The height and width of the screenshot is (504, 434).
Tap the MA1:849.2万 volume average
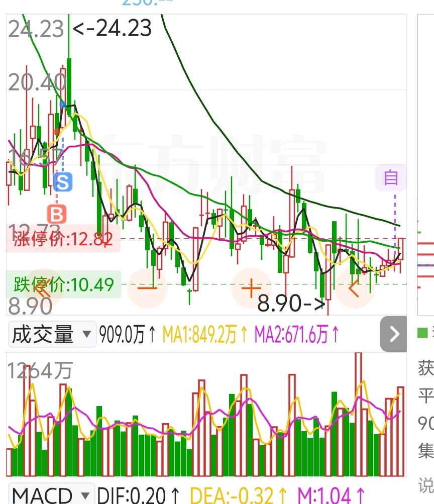click(205, 334)
